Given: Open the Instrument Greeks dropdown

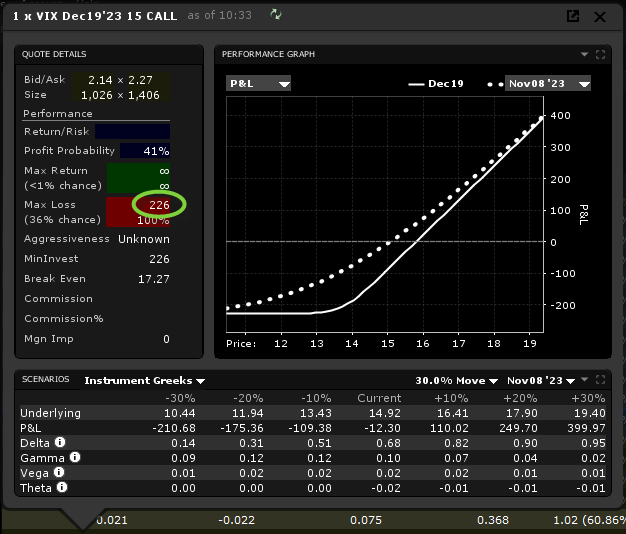Looking at the screenshot, I should tap(145, 380).
